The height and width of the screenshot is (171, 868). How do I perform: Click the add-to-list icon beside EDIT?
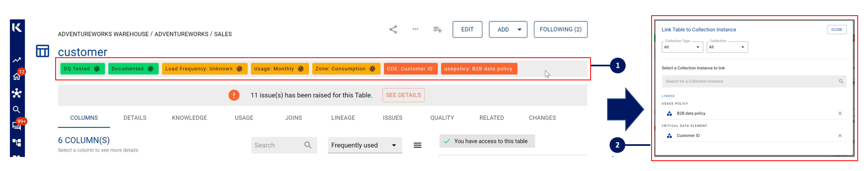tap(437, 30)
